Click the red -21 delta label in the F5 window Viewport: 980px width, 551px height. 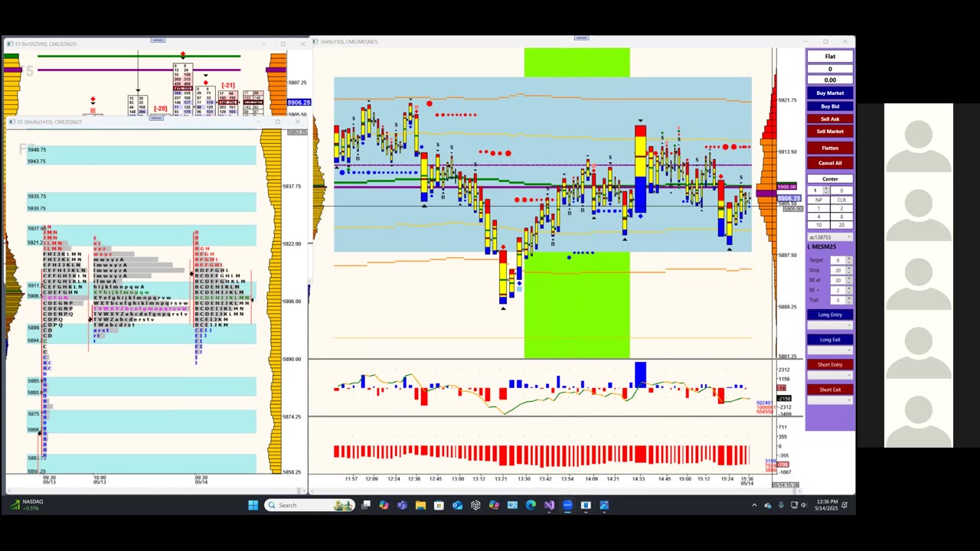click(x=228, y=86)
